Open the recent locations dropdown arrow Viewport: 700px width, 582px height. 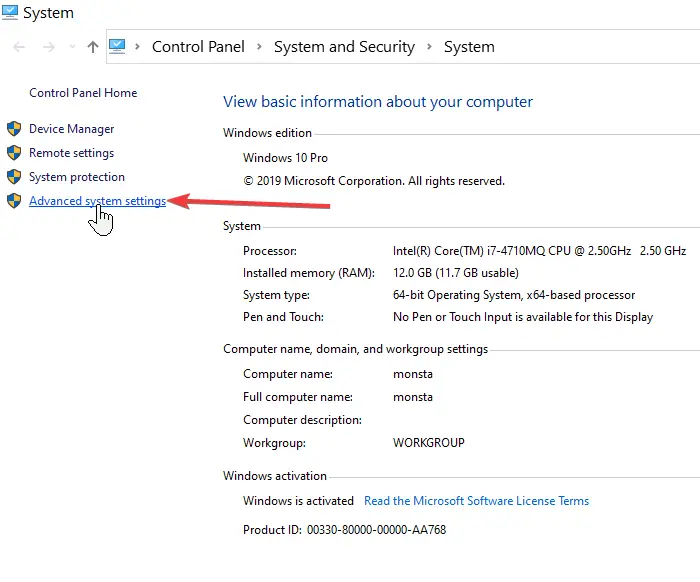tap(72, 46)
